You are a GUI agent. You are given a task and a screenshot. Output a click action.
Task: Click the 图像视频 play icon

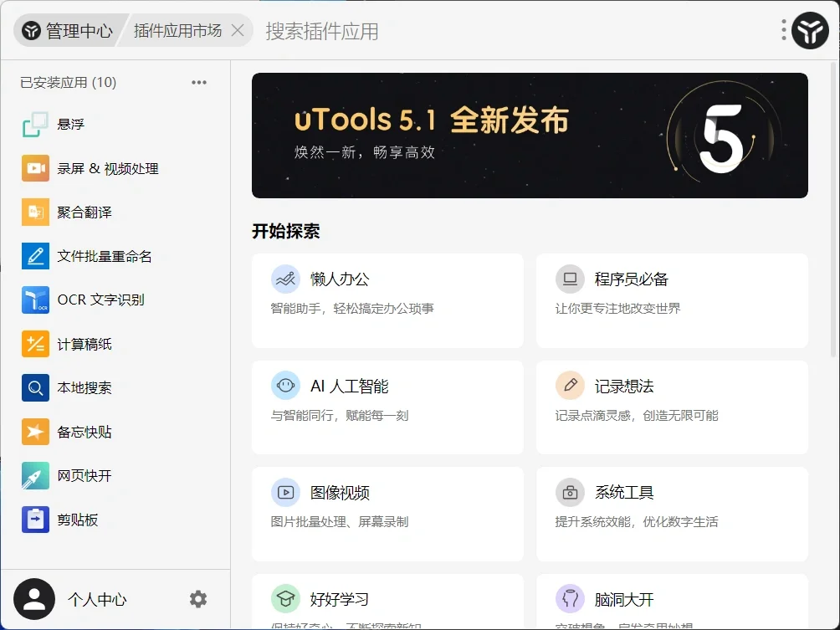(x=285, y=492)
